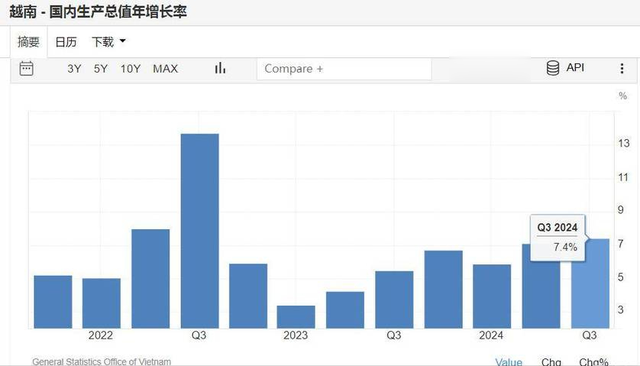
Task: Click the API text label
Action: (x=575, y=68)
